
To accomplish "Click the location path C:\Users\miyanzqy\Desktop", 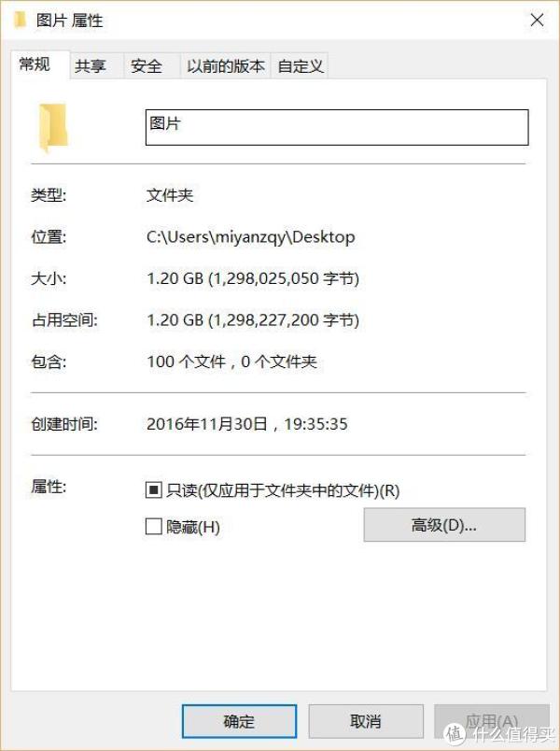I will pyautogui.click(x=251, y=237).
